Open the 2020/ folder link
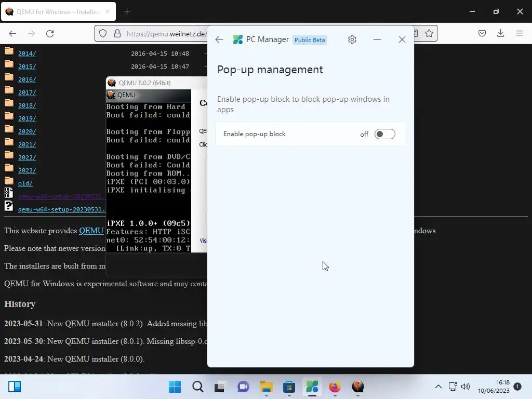The width and height of the screenshot is (532, 399). click(x=27, y=131)
